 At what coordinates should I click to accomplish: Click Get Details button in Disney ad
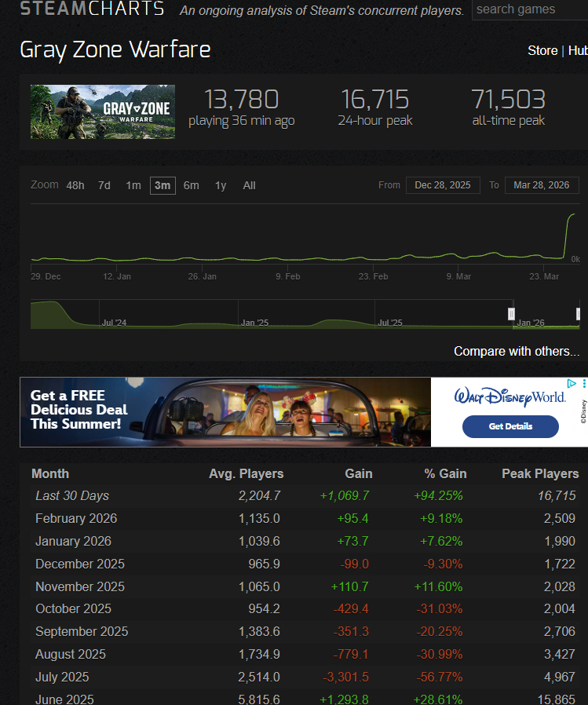point(510,426)
